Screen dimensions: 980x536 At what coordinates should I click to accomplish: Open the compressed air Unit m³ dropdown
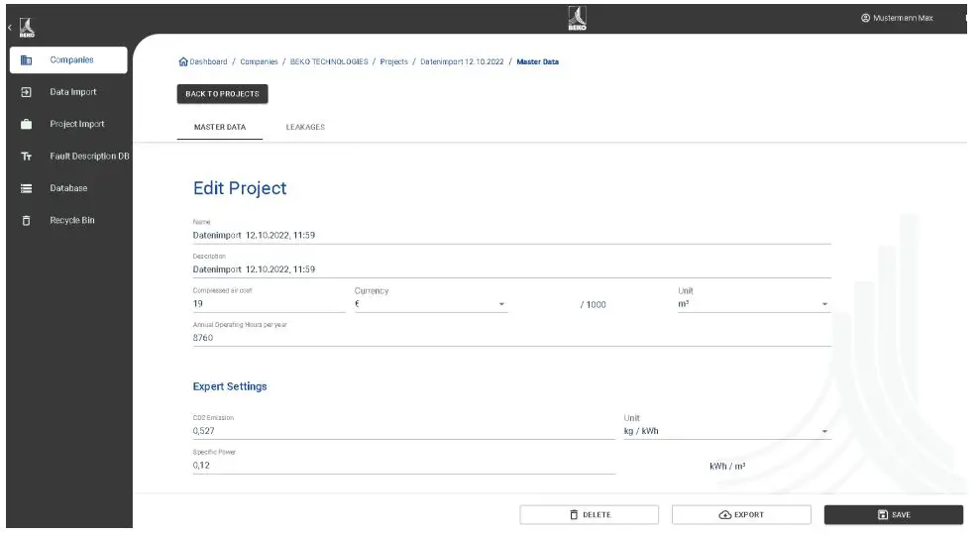click(754, 304)
